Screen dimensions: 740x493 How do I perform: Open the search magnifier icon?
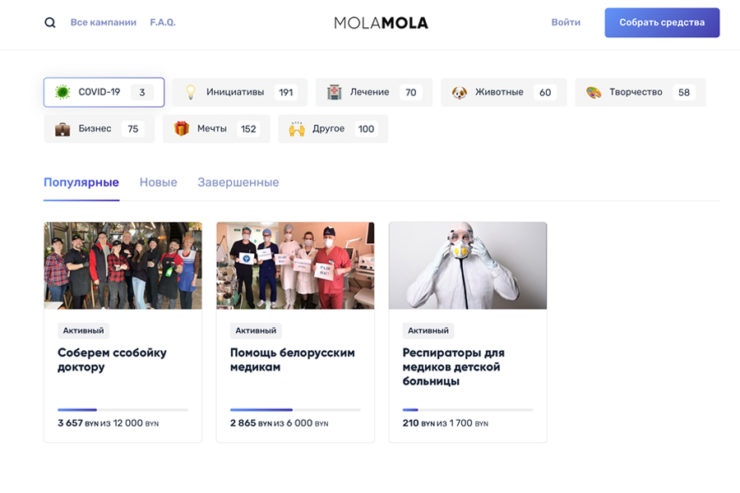coord(50,23)
